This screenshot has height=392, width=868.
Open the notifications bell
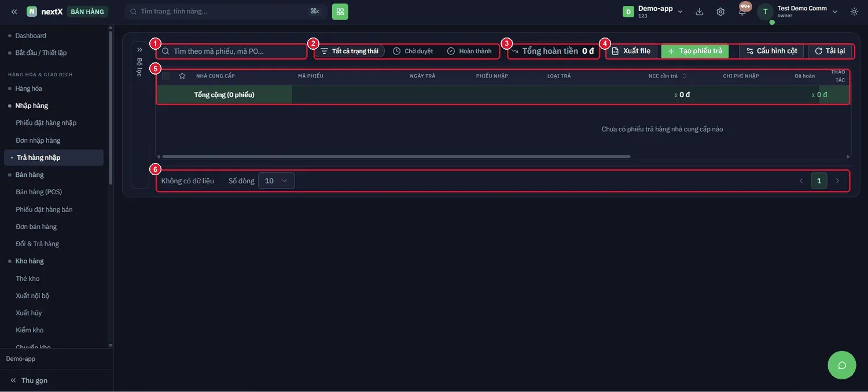(x=742, y=12)
